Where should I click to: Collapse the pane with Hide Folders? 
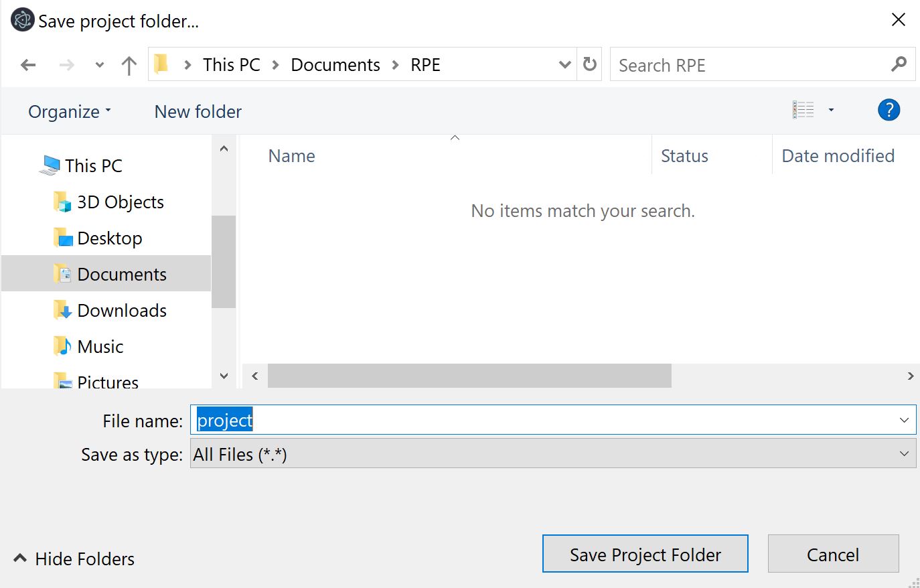click(74, 559)
